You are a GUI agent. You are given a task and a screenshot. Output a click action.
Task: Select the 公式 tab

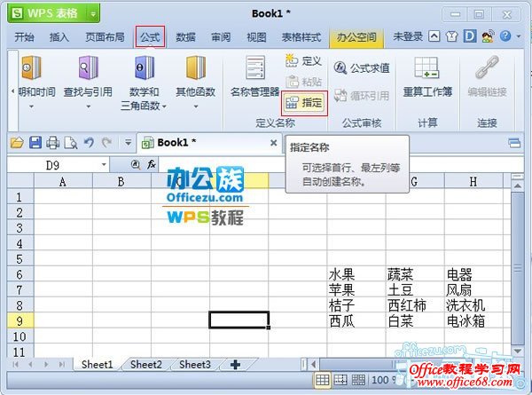(x=150, y=36)
